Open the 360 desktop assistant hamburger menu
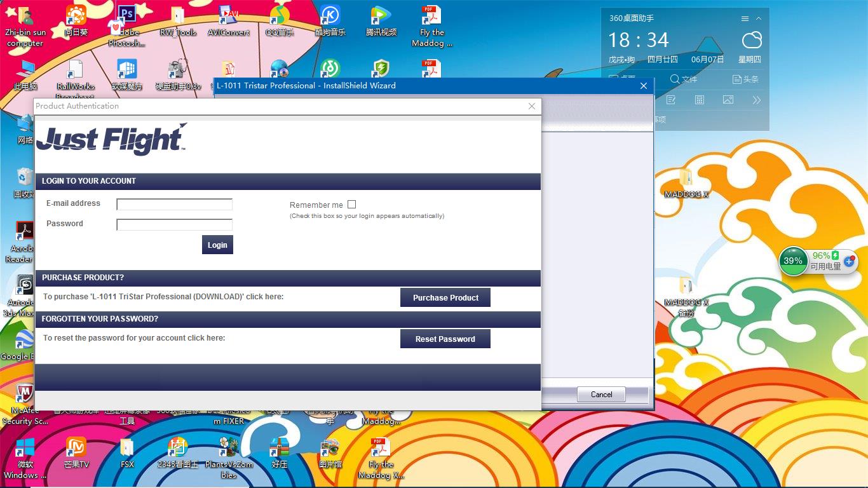Screen dimensions: 868x488 coord(745,18)
